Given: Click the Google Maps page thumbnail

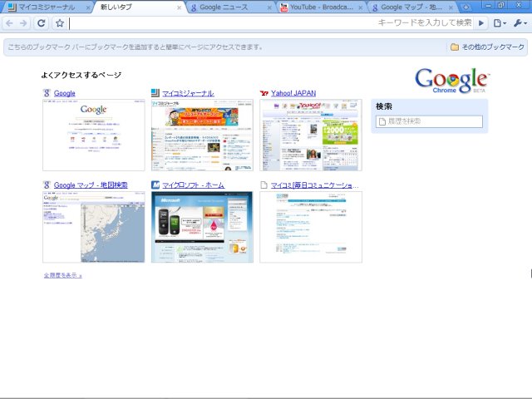Looking at the screenshot, I should coord(94,227).
